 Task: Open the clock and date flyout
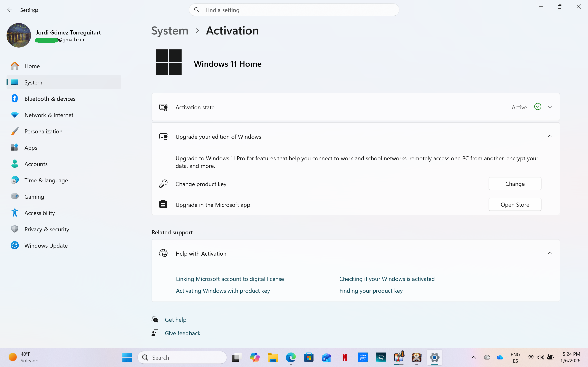point(570,357)
